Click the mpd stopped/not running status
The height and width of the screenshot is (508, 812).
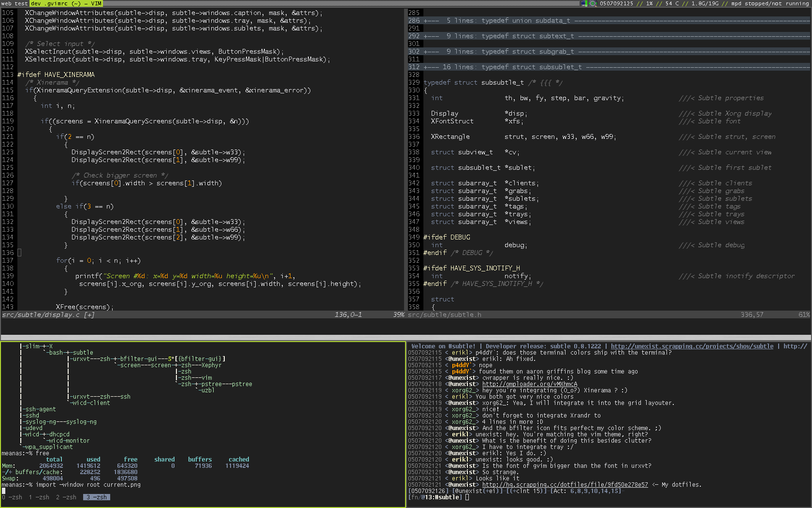[x=769, y=3]
